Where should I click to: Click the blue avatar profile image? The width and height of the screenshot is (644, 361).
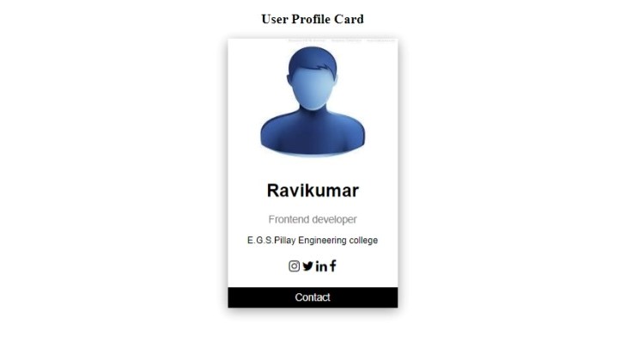tap(313, 101)
